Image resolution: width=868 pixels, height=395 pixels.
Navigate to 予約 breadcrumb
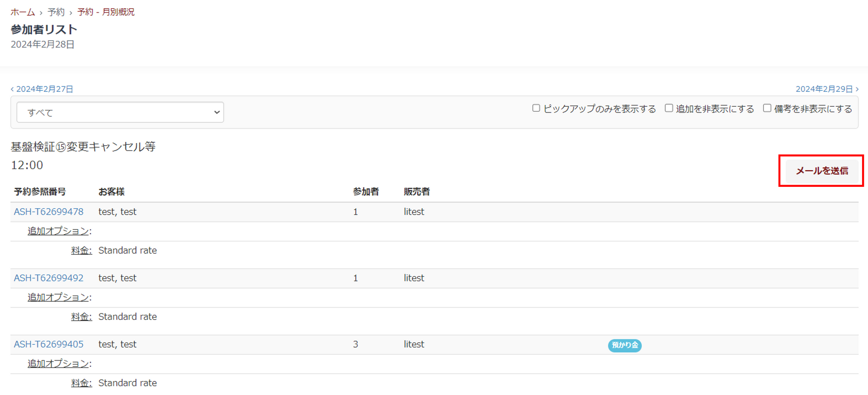[56, 12]
